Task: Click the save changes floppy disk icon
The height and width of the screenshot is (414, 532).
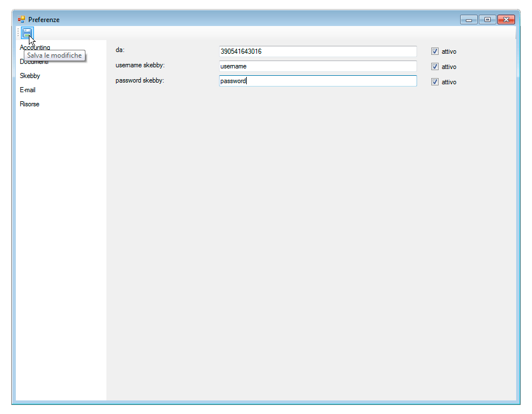Action: tap(27, 33)
